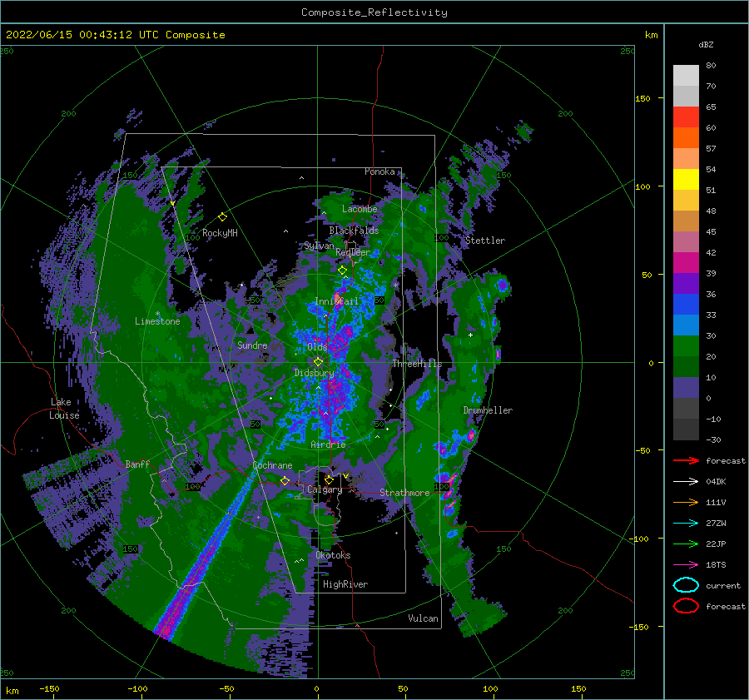Click the cyan current ellipse legend icon
This screenshot has height=700, width=749.
point(686,585)
